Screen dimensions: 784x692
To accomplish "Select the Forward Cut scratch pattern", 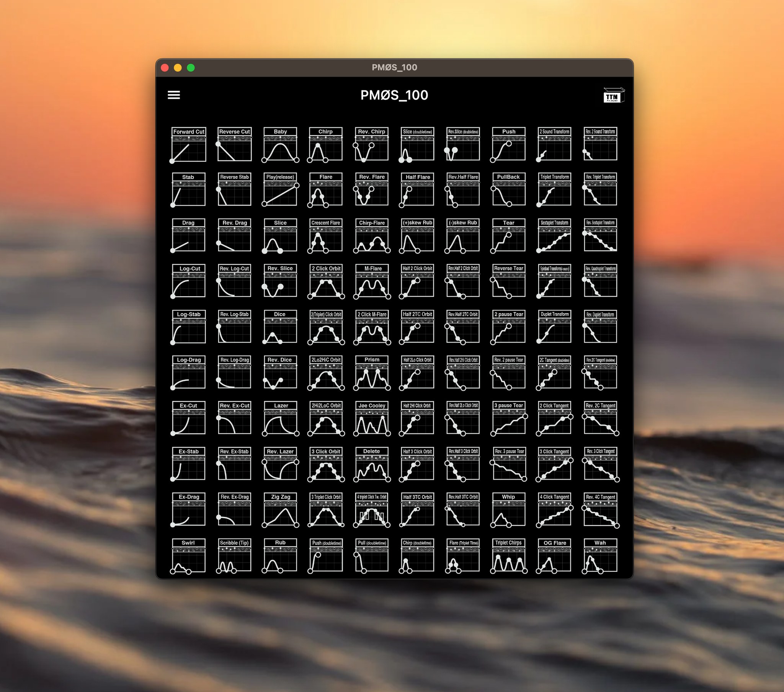I will pos(188,144).
